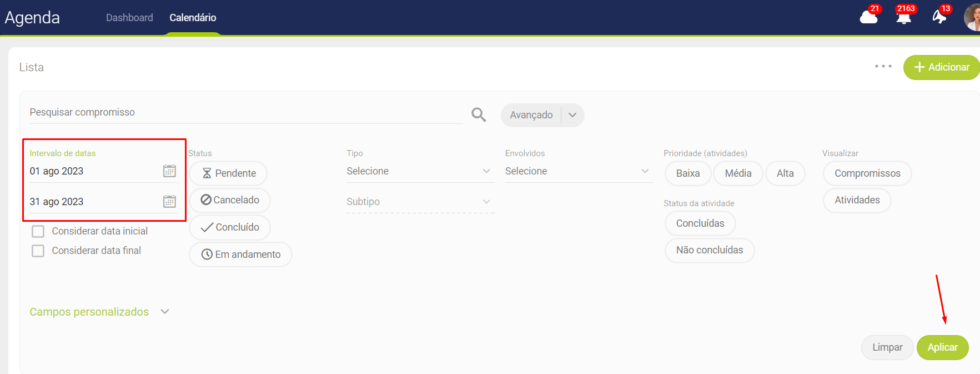Open the user profile avatar

(x=972, y=17)
